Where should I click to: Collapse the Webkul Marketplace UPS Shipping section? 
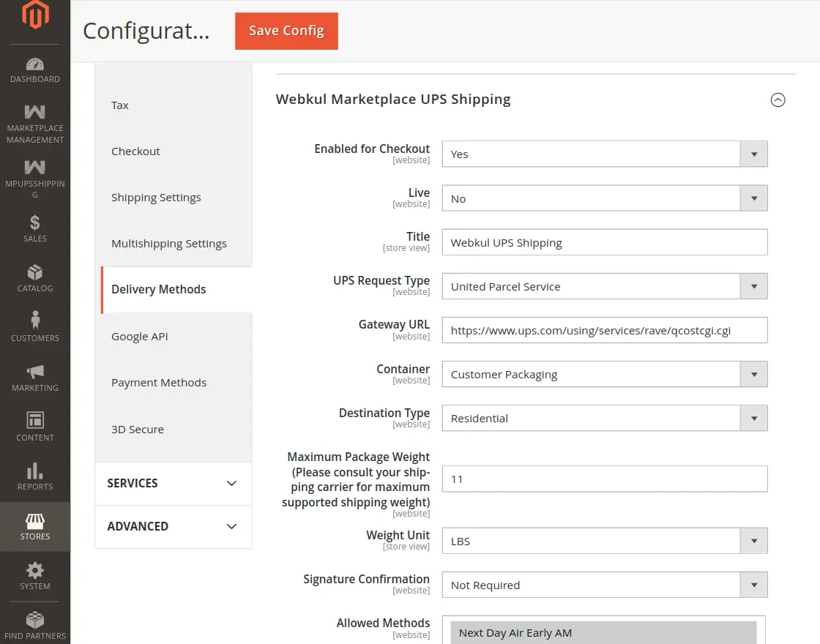(x=778, y=100)
